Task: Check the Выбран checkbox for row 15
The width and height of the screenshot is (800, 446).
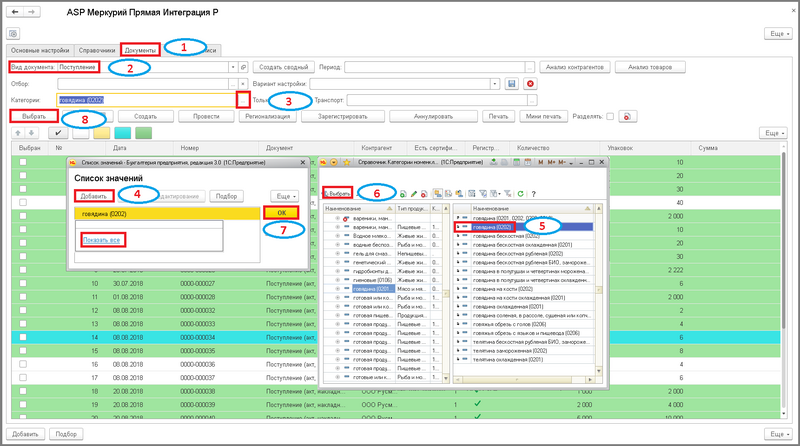Action: pyautogui.click(x=23, y=351)
